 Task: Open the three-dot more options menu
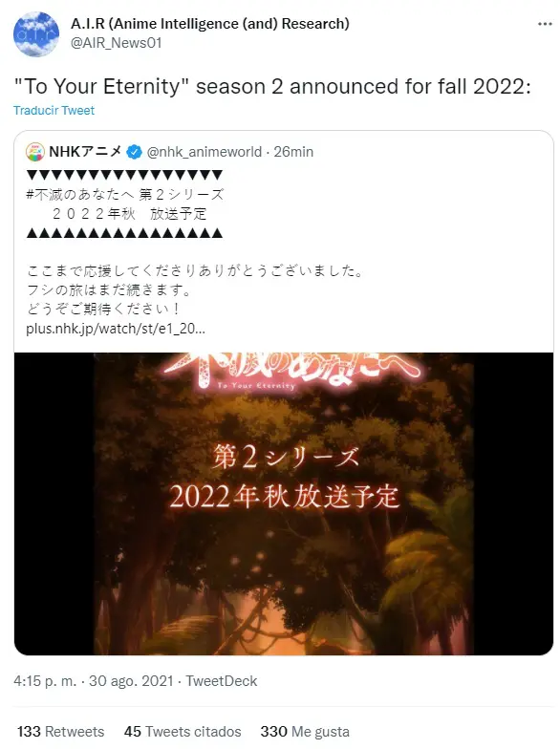point(545,24)
